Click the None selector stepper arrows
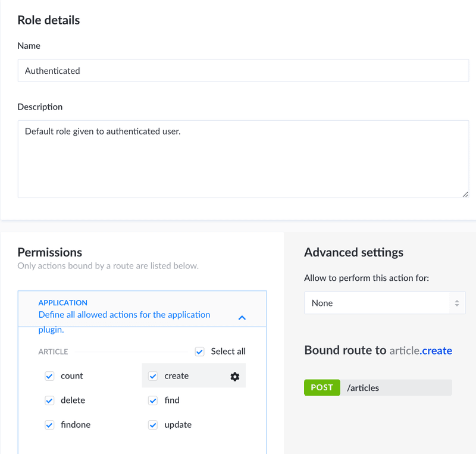The image size is (476, 454). tap(457, 303)
